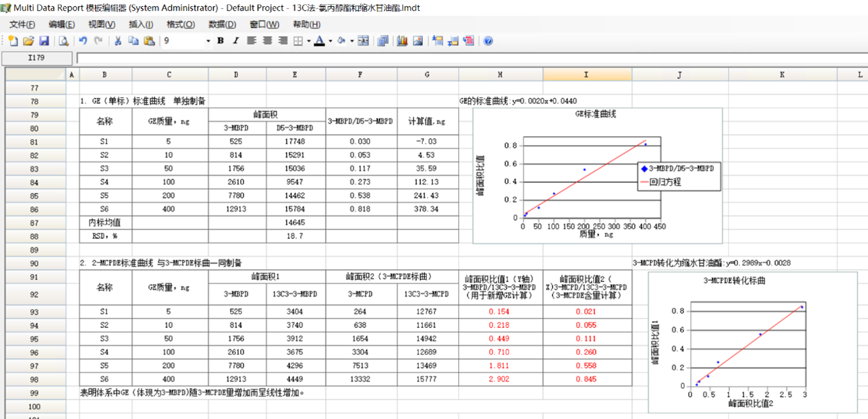The image size is (868, 419).
Task: Open the 插入(I) menu
Action: click(x=141, y=25)
